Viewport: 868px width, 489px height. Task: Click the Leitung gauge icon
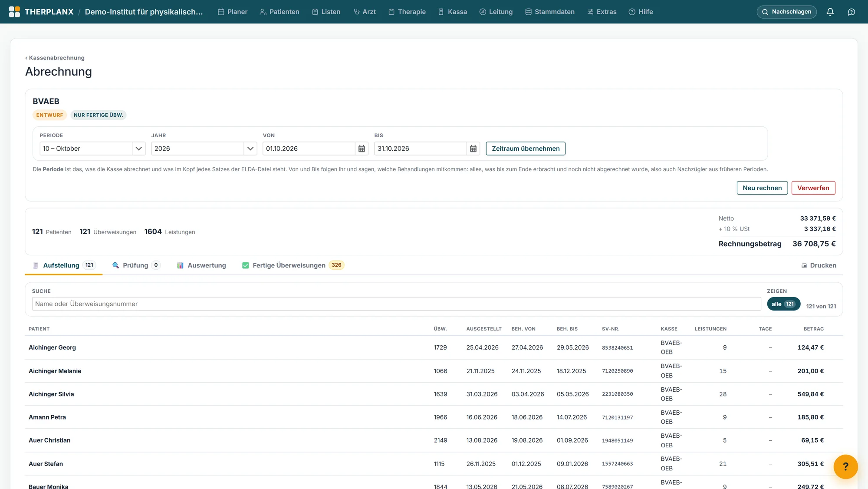483,12
